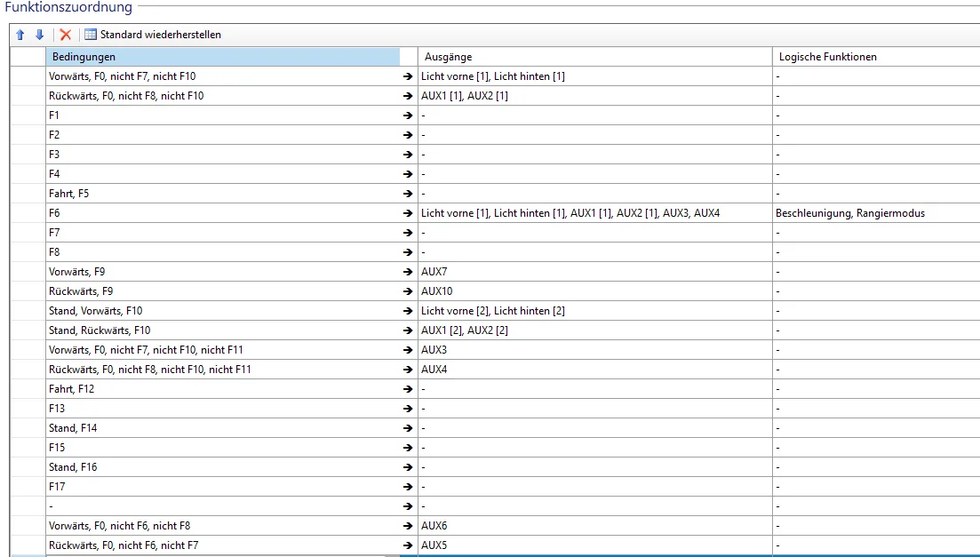Click the F6 outputs cell ending with AUX3, AUX4
The width and height of the screenshot is (980, 557).
pos(595,213)
